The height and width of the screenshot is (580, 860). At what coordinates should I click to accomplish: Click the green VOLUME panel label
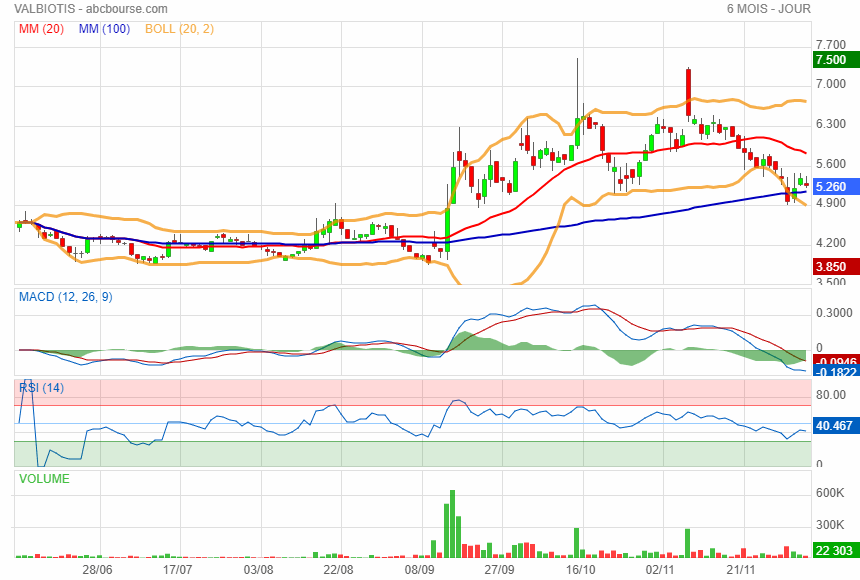point(44,478)
